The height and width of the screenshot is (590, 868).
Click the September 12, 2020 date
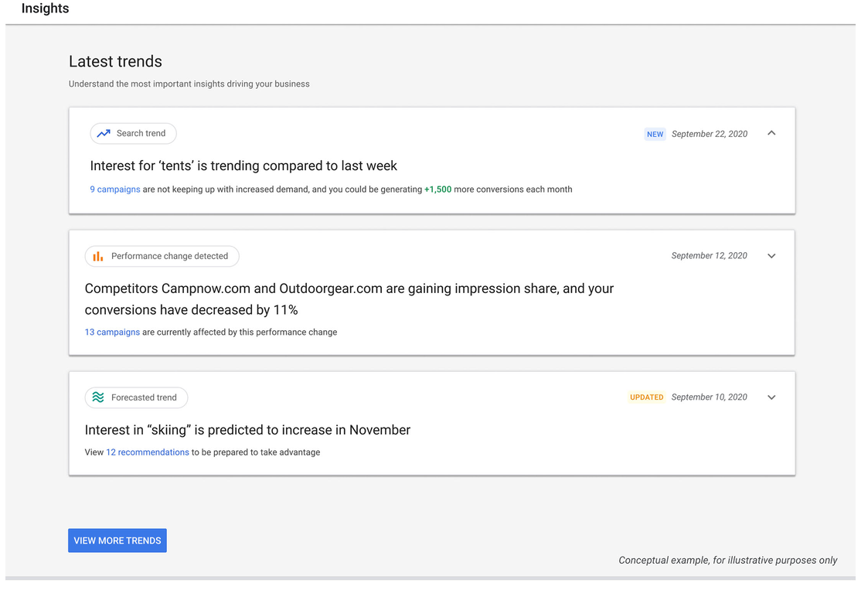point(710,256)
